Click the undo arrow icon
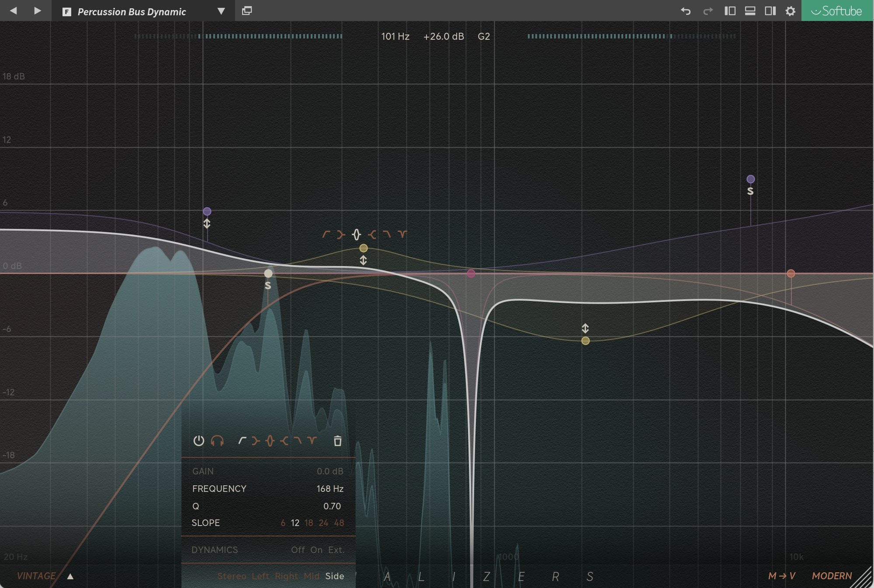874x588 pixels. click(x=685, y=11)
